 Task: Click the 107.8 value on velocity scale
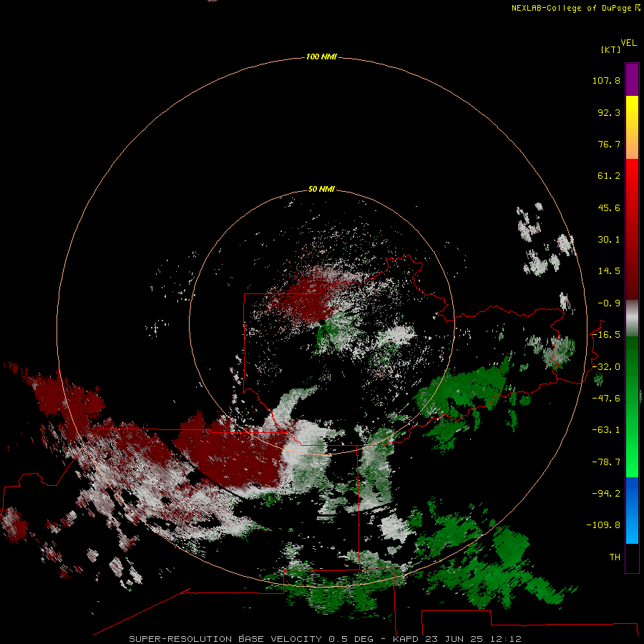606,80
